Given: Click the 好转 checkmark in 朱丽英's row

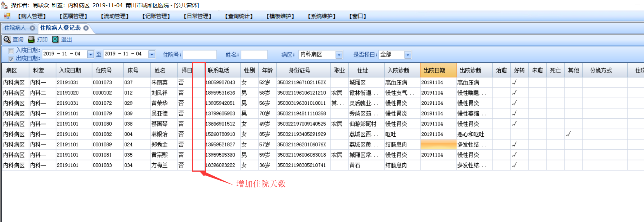Looking at the screenshot, I should point(514,82).
